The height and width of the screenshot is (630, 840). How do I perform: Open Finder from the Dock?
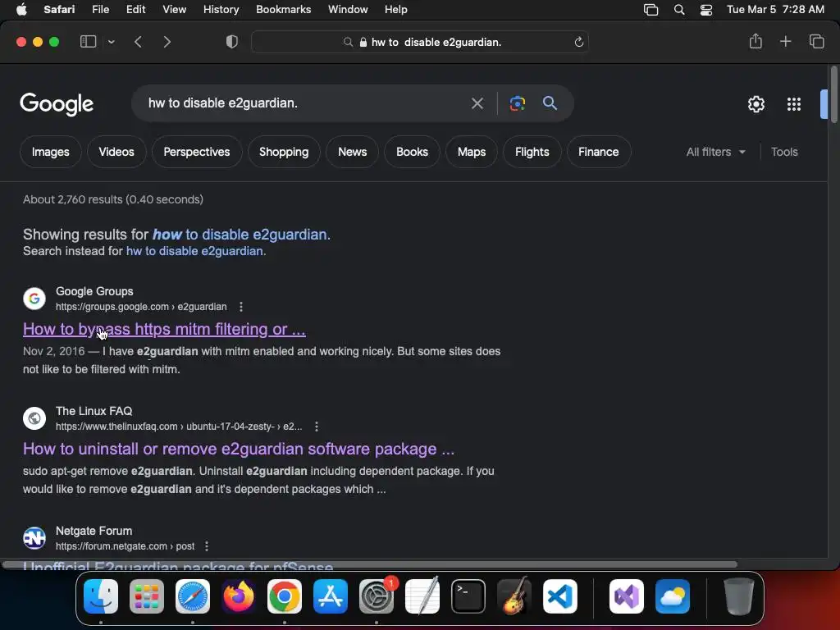tap(101, 596)
